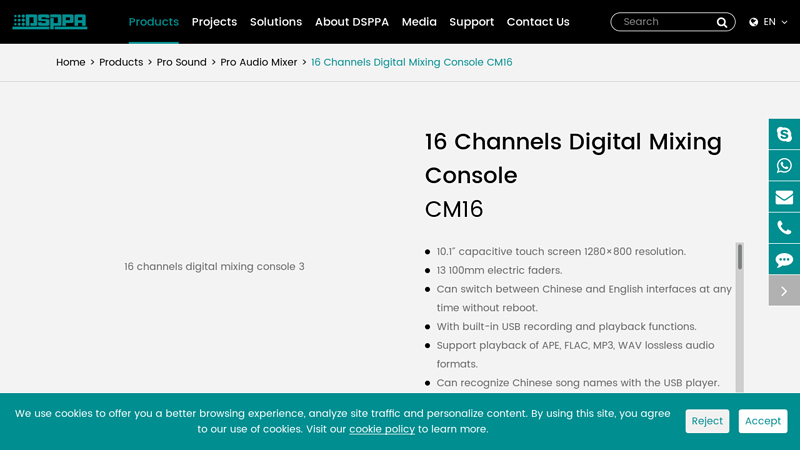The image size is (800, 450).
Task: Go to Products breadcrumb
Action: click(x=121, y=62)
